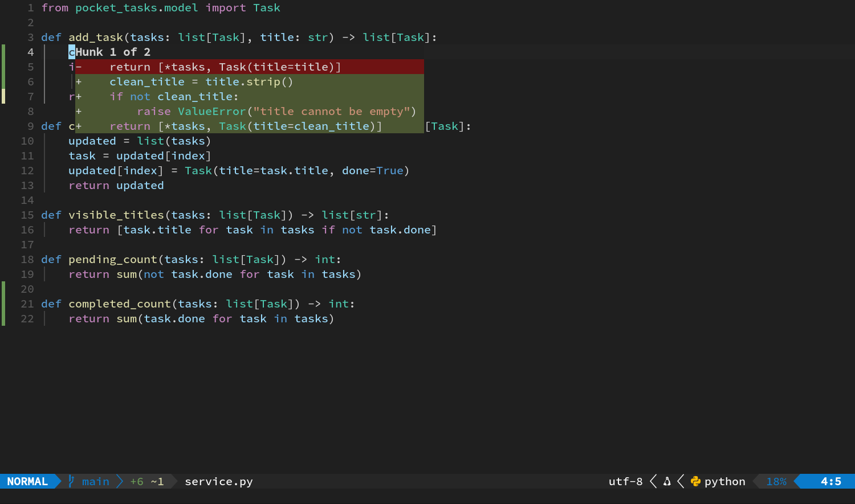Click the 4:5 cursor position indicator
The image size is (855, 504).
tap(831, 481)
